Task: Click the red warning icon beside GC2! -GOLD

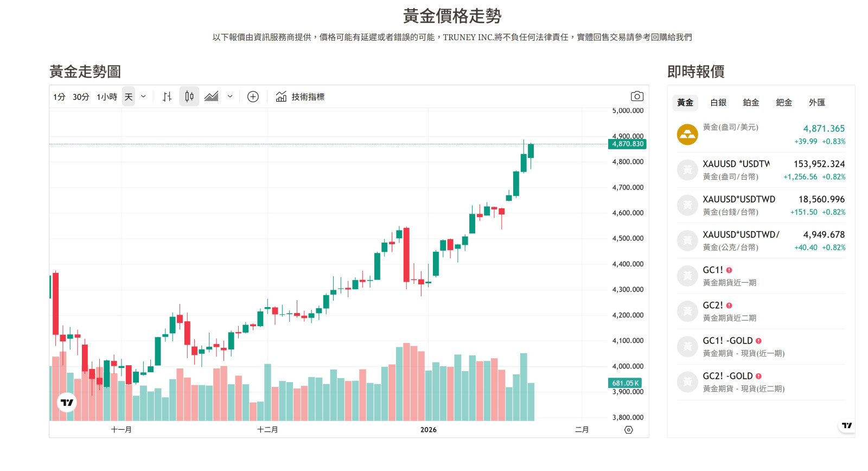Action: [x=758, y=376]
